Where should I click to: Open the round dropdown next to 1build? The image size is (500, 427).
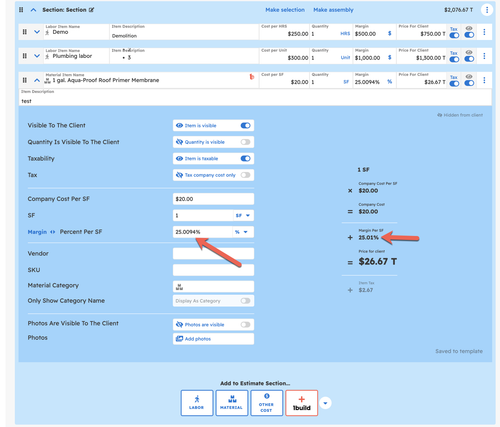(x=325, y=403)
